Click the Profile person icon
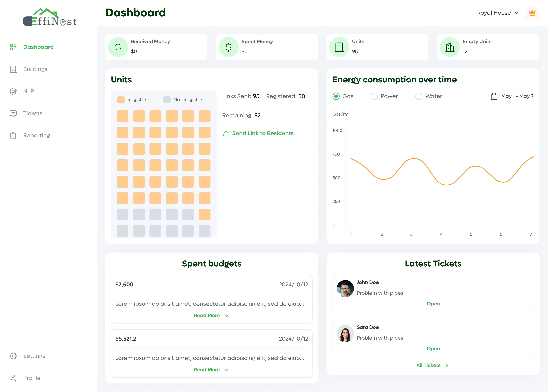The image size is (548, 392). tap(13, 378)
